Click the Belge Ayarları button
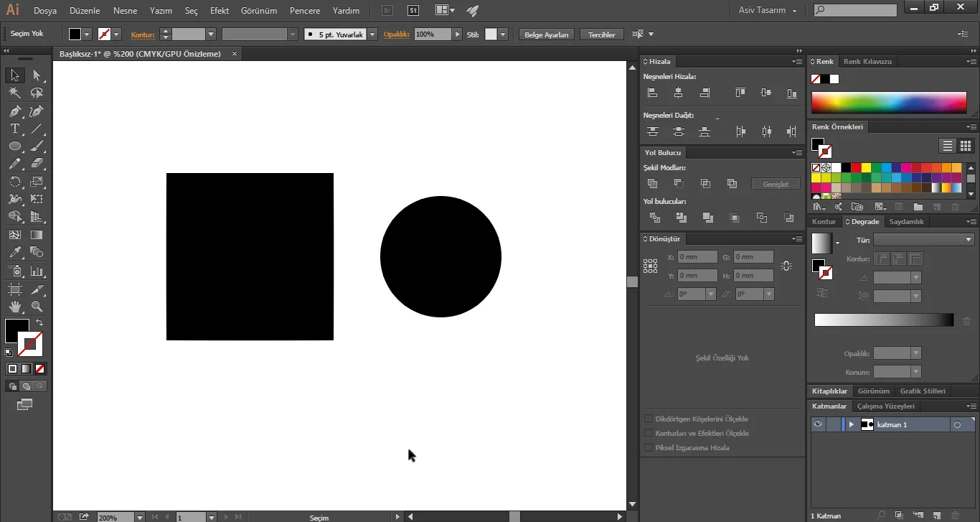 (x=547, y=34)
